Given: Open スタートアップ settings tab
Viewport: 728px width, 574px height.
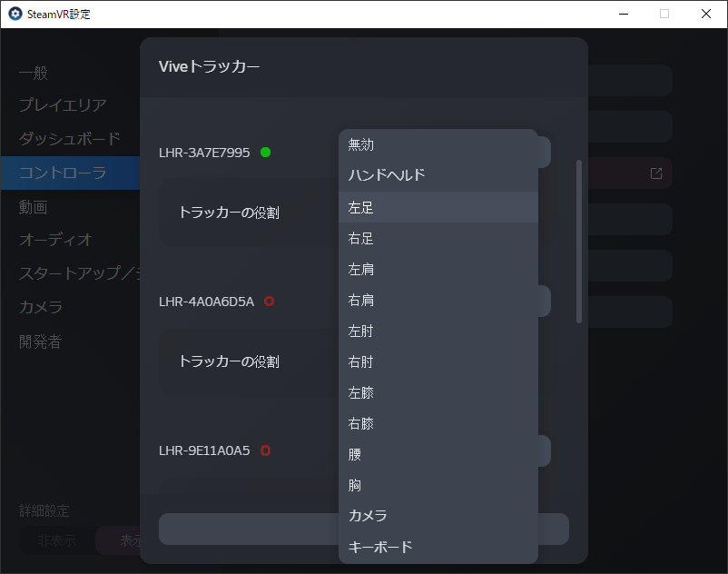Looking at the screenshot, I should [x=70, y=273].
